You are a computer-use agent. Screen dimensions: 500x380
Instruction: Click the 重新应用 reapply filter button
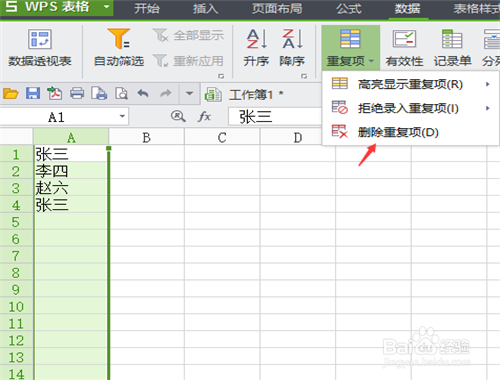188,61
